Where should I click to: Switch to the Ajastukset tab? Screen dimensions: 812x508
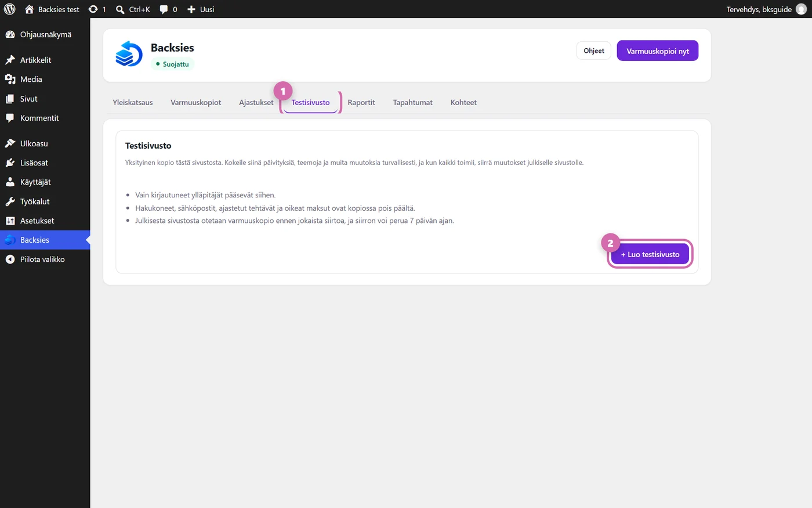coord(256,102)
